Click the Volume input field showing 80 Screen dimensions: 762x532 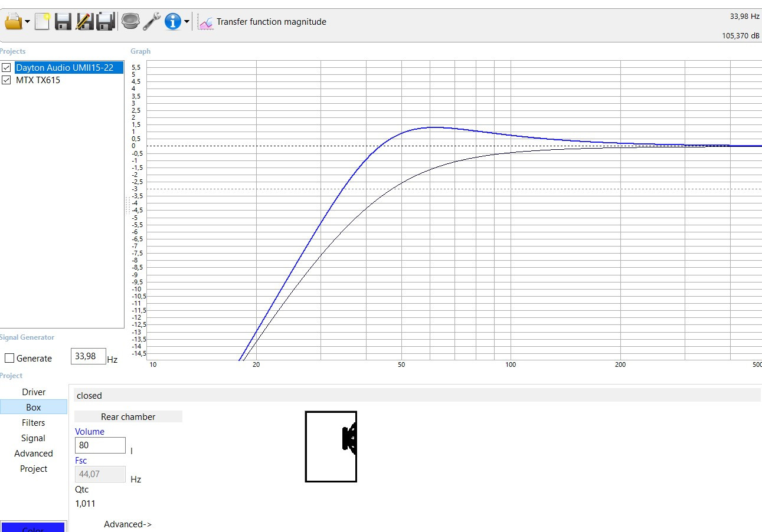(x=100, y=445)
